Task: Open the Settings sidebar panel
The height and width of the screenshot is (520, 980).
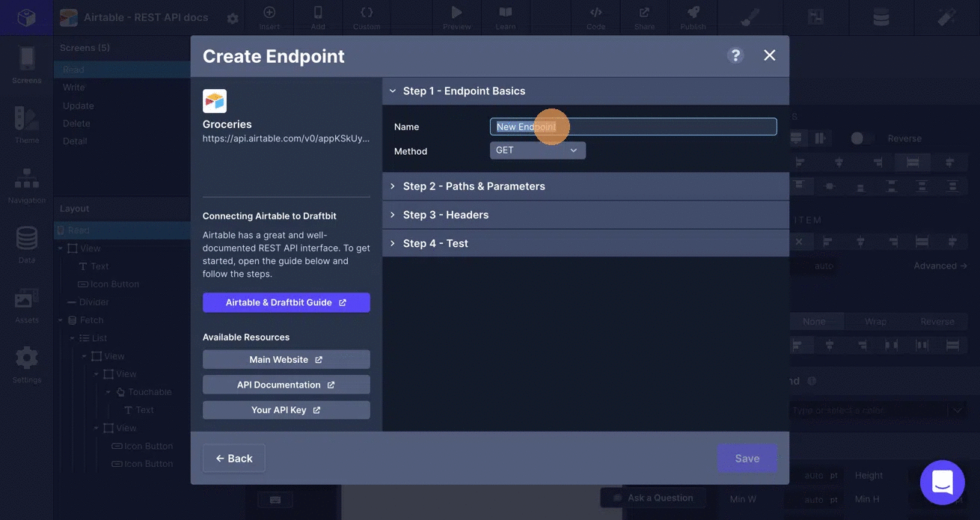Action: pos(27,364)
